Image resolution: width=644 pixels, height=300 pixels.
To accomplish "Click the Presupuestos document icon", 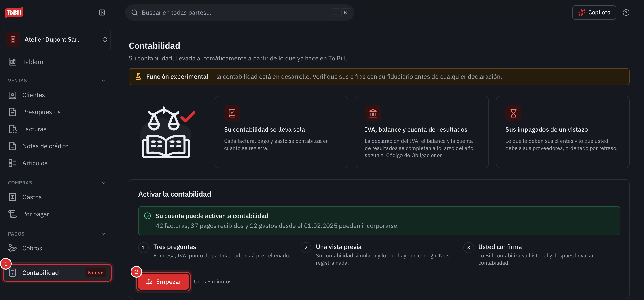I will [x=13, y=112].
